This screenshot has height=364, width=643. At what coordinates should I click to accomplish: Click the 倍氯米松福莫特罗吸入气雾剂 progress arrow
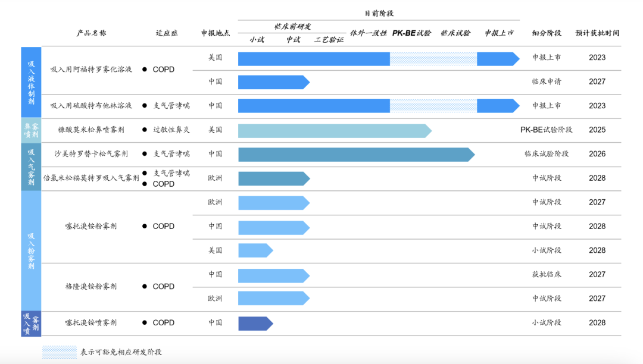pos(273,178)
